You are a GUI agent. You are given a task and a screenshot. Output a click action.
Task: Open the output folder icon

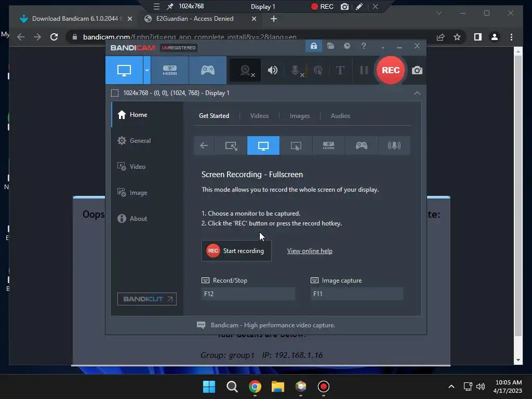tap(330, 46)
